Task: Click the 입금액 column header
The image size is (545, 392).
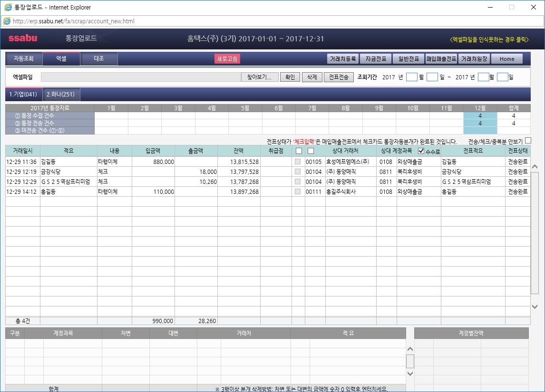Action: (153, 151)
